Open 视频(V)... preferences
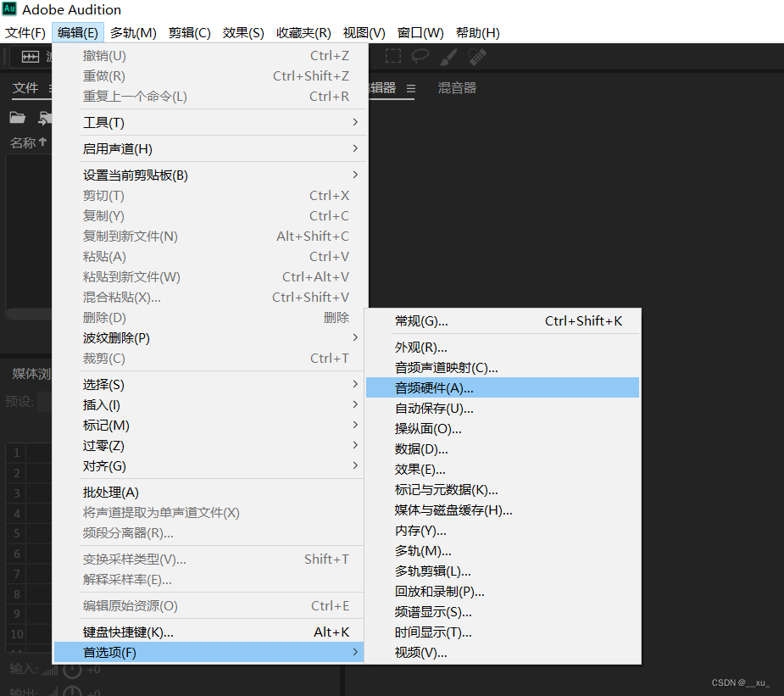The width and height of the screenshot is (784, 696). pyautogui.click(x=503, y=653)
